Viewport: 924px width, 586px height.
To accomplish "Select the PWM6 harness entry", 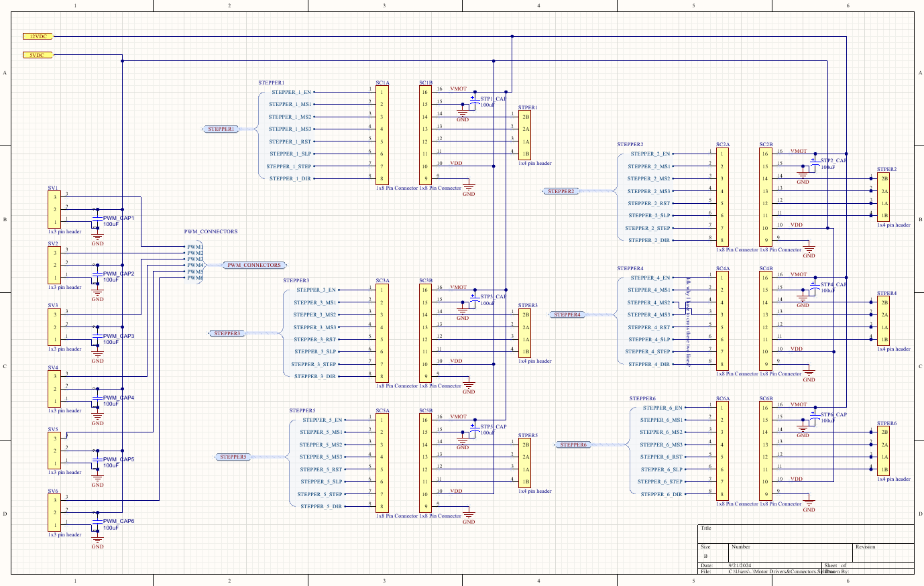I will 195,278.
